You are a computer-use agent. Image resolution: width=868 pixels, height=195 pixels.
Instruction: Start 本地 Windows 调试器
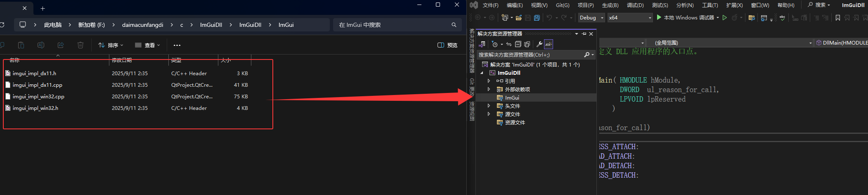(686, 18)
